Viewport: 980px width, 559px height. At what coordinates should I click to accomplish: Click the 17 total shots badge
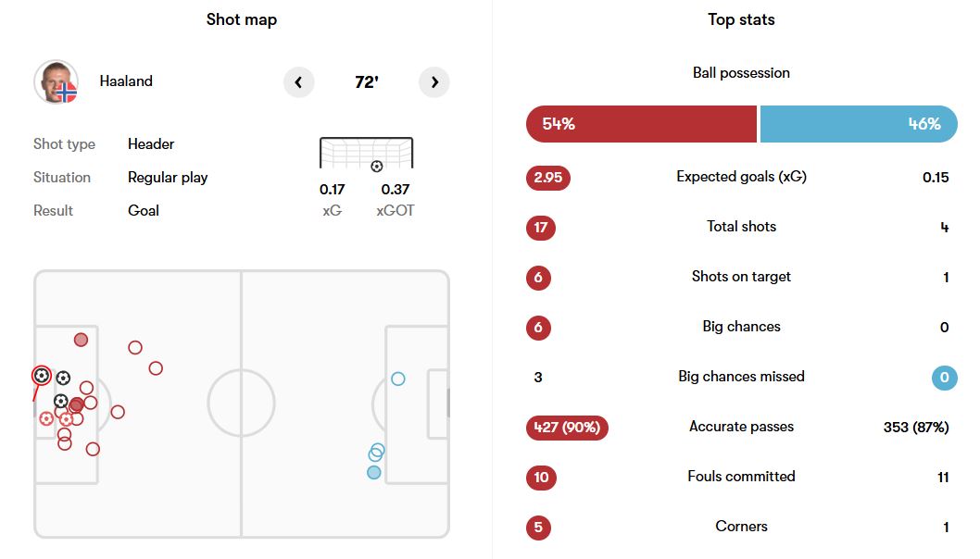click(541, 227)
